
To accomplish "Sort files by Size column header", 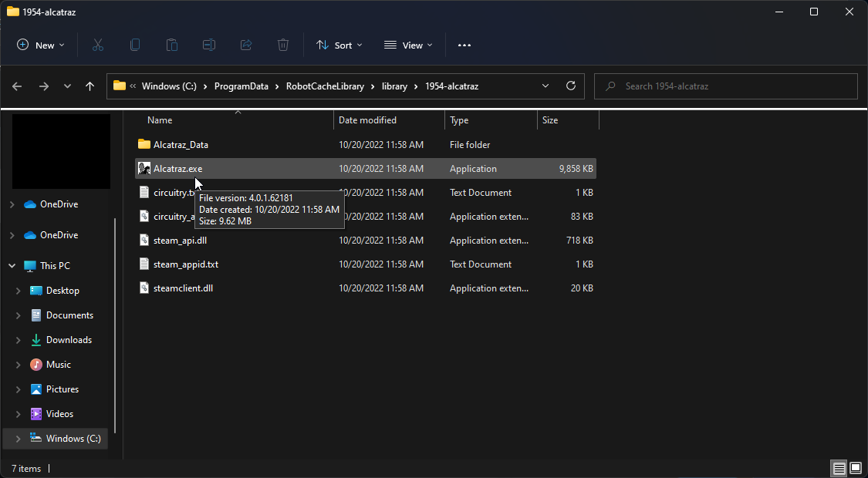I will point(568,120).
